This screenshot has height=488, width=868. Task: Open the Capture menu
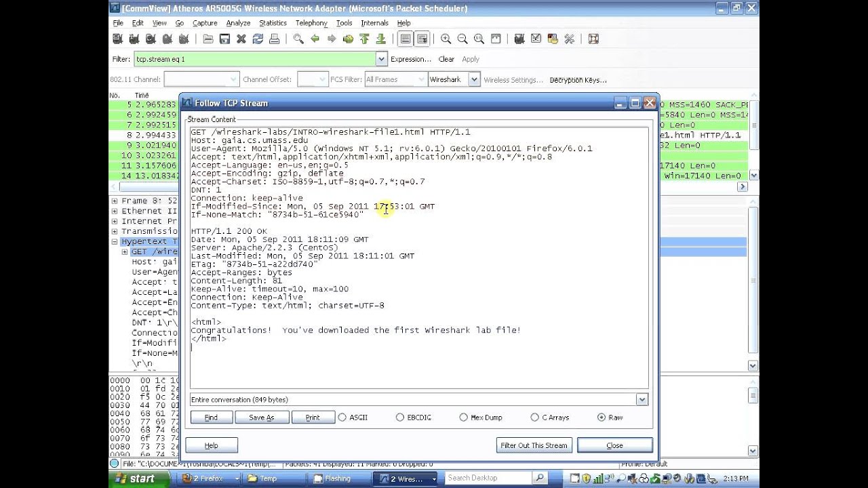tap(205, 23)
